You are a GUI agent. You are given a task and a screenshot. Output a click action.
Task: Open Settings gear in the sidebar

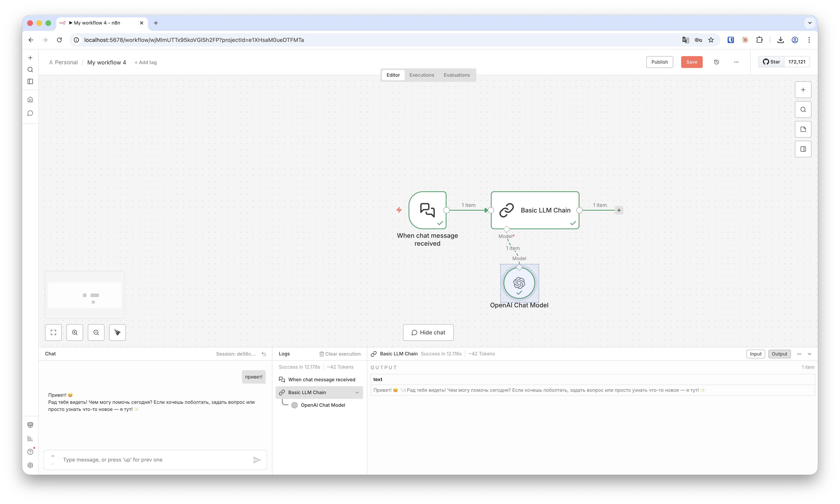(30, 465)
